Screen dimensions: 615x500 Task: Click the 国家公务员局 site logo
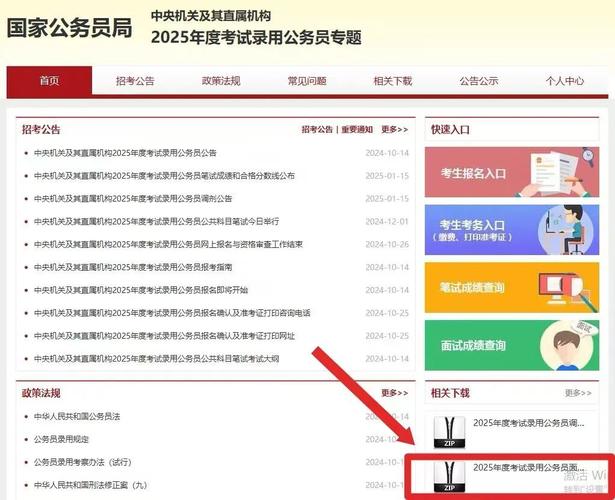click(x=69, y=28)
